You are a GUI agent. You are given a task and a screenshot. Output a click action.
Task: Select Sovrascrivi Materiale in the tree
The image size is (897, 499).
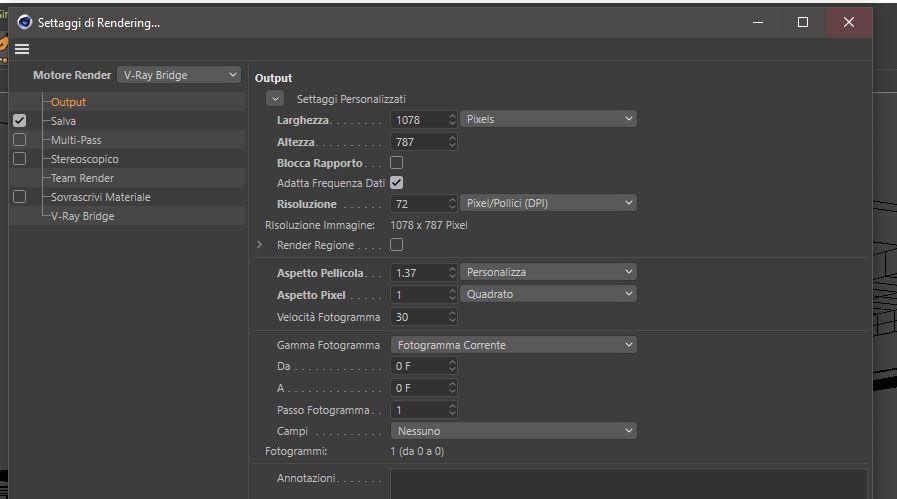101,197
